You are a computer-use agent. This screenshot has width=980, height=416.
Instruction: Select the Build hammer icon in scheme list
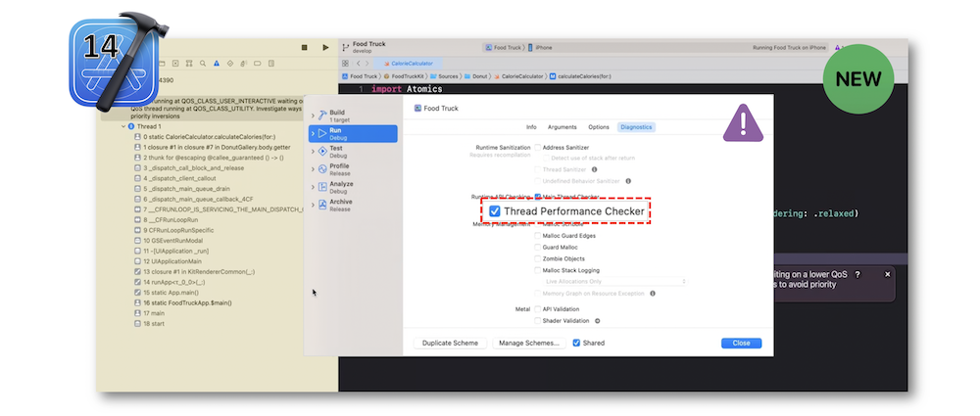(322, 116)
